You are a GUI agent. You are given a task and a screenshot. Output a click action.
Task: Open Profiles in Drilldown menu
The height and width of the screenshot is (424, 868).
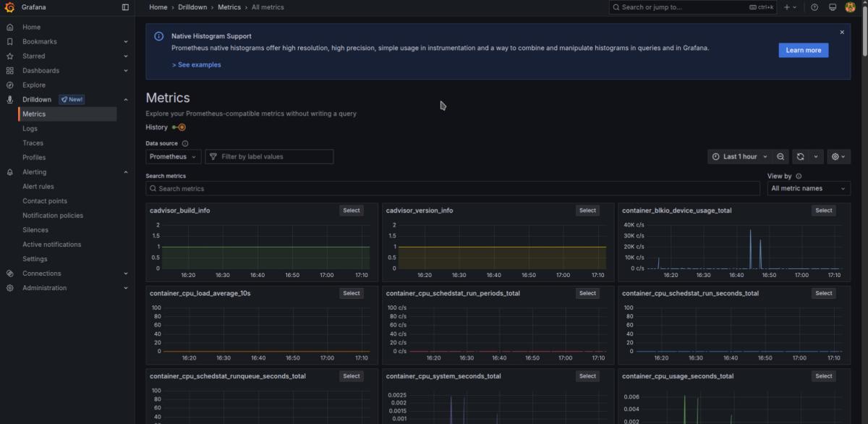(x=34, y=157)
